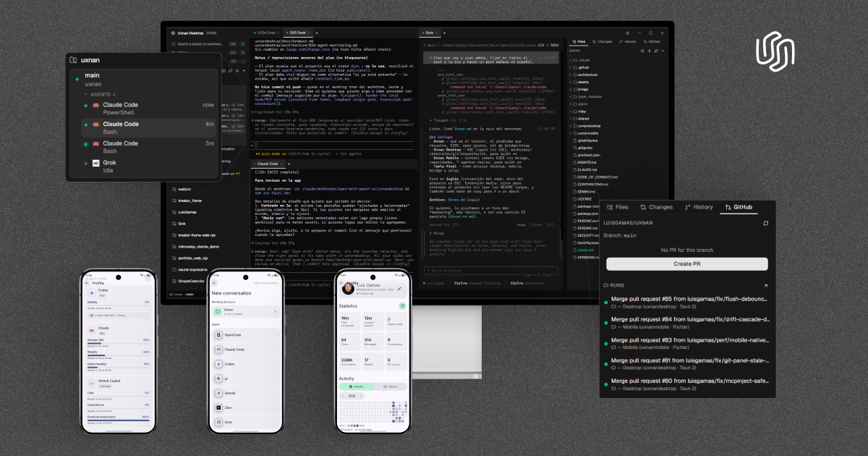Choose working directory Gamas on phone
The width and height of the screenshot is (868, 456).
(x=246, y=311)
